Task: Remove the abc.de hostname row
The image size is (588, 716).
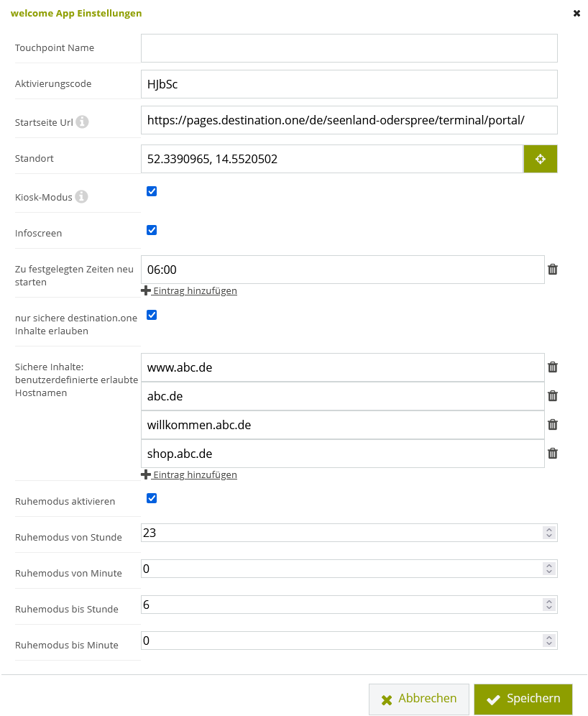Action: click(552, 396)
